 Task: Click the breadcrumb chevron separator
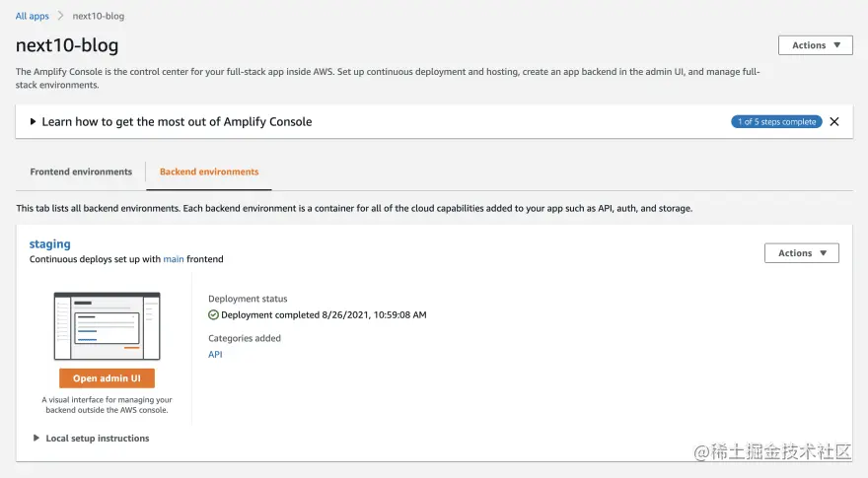coord(60,16)
